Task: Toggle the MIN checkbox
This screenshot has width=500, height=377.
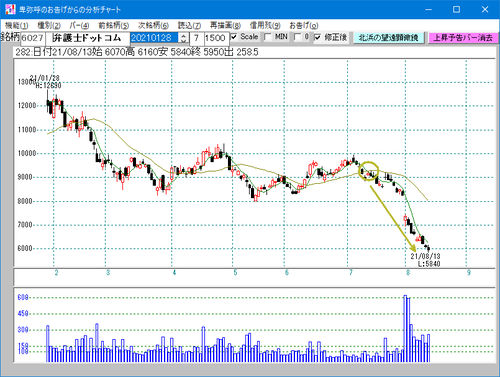Action: point(267,37)
